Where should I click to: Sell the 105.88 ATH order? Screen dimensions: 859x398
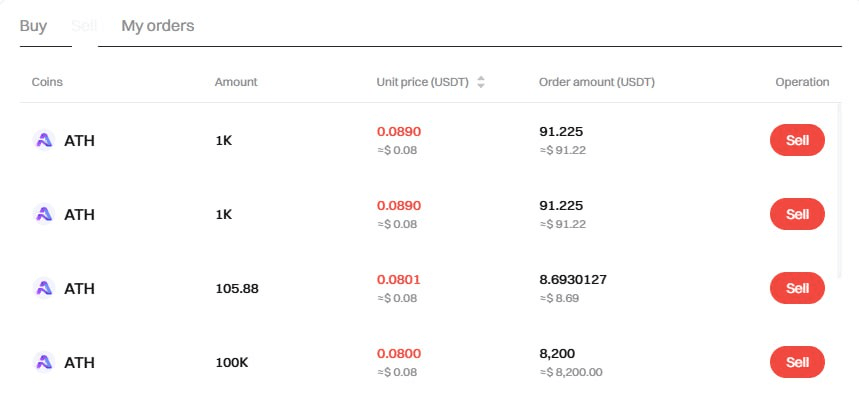click(797, 288)
